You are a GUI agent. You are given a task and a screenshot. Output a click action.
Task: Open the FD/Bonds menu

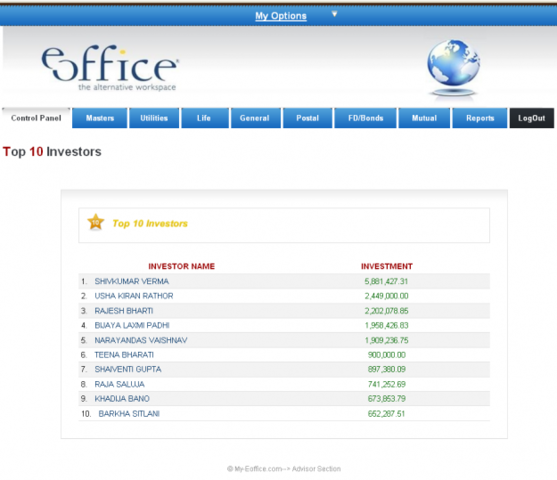[366, 118]
